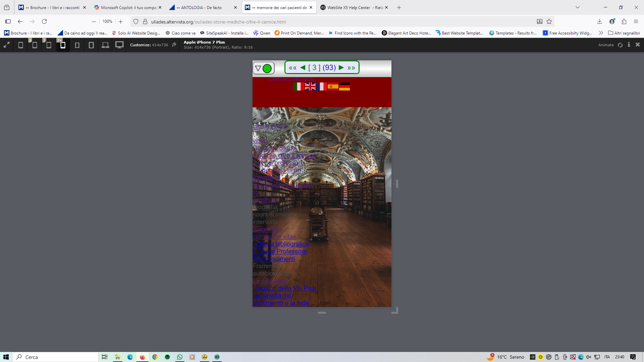Click the edit pencil next to Customize size
This screenshot has height=362, width=644.
pyautogui.click(x=174, y=45)
